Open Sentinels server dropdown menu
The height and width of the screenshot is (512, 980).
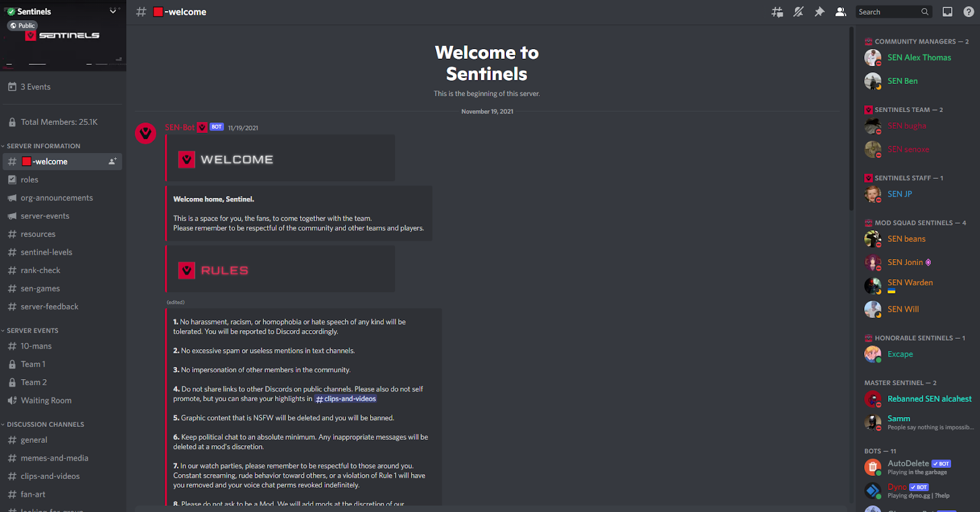click(x=113, y=11)
